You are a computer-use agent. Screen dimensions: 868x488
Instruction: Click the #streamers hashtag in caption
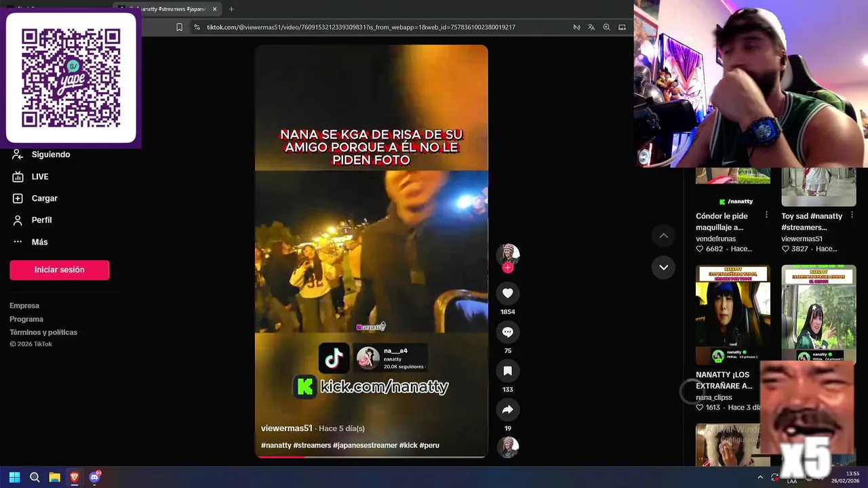[x=312, y=445]
